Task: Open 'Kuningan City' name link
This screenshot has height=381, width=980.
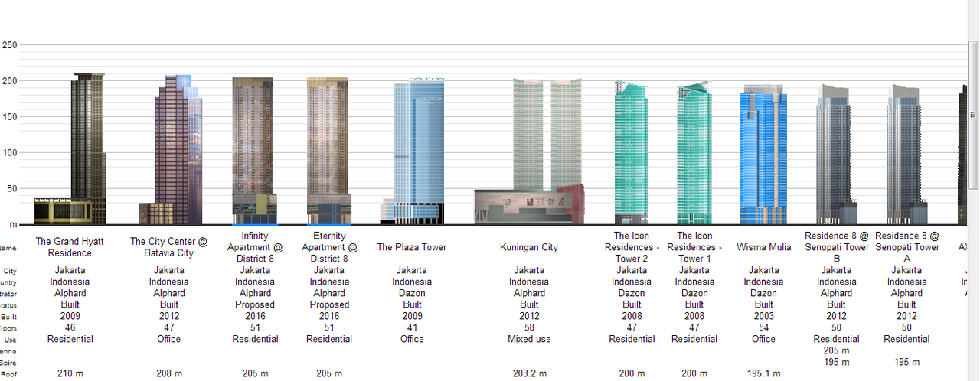Action: click(529, 247)
